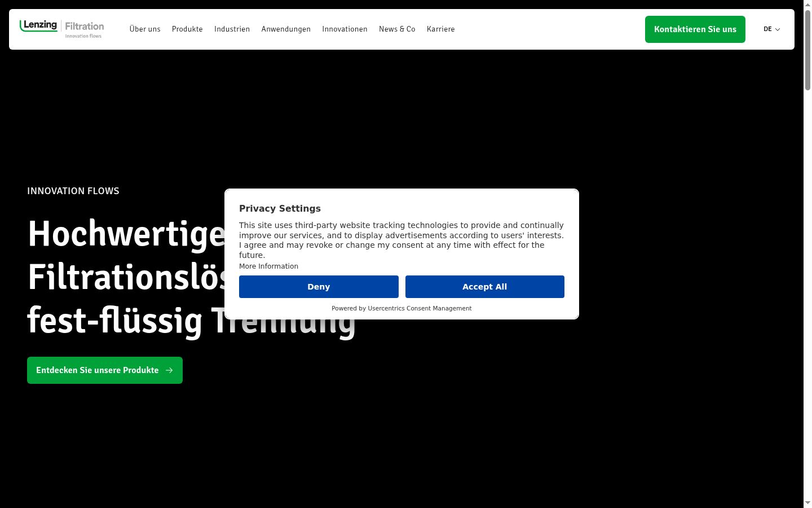Open News & Co menu
Image resolution: width=812 pixels, height=508 pixels.
(x=397, y=29)
